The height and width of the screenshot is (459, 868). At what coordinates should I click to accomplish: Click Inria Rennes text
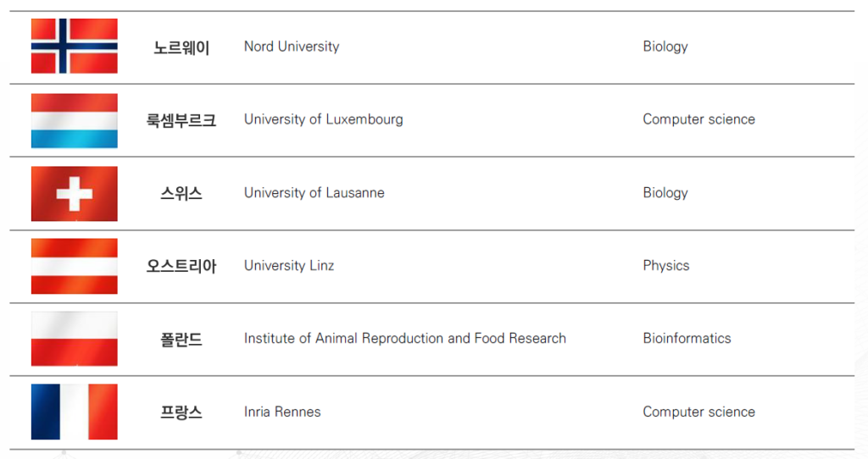tap(282, 412)
